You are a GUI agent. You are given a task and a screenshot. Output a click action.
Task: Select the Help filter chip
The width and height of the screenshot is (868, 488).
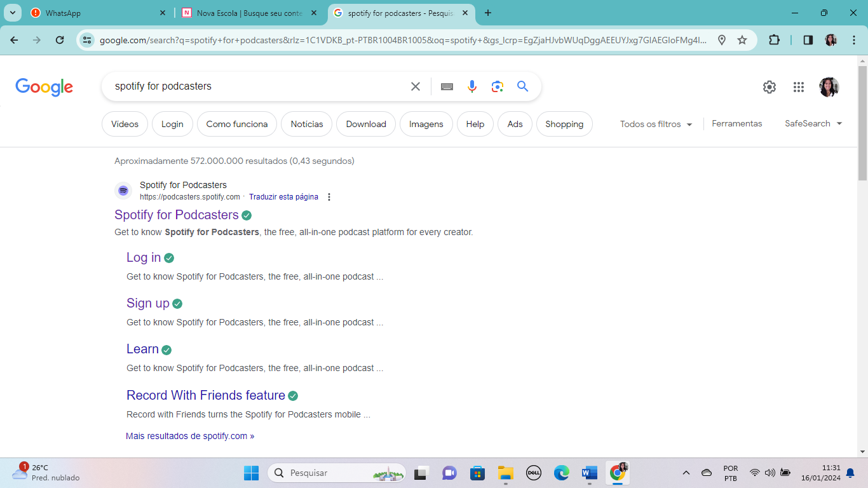click(475, 124)
